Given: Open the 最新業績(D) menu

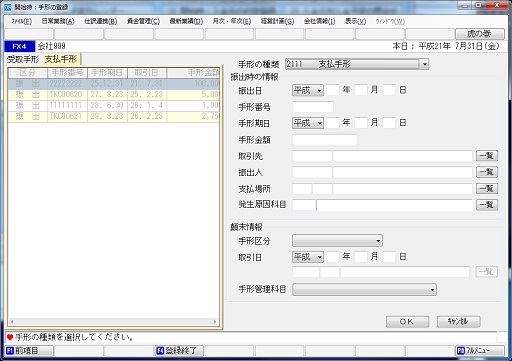Looking at the screenshot, I should (x=186, y=21).
